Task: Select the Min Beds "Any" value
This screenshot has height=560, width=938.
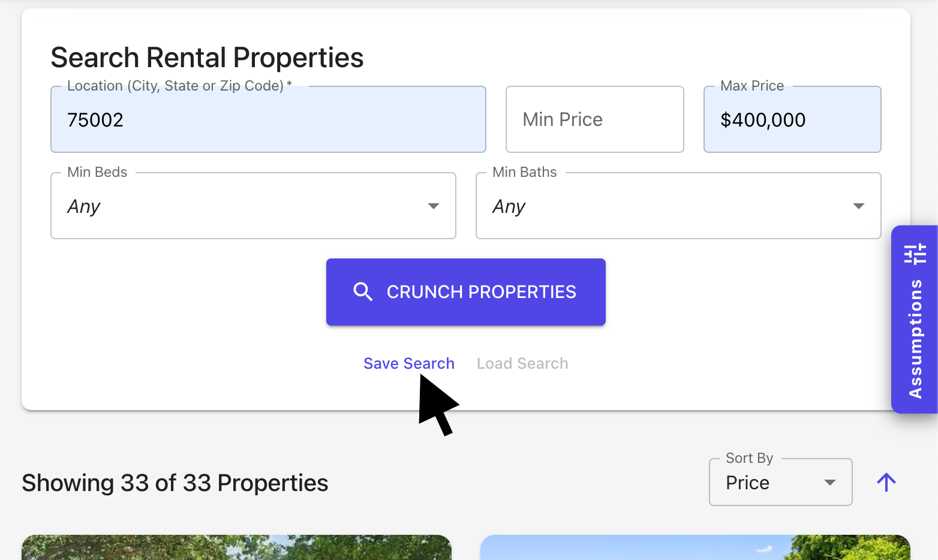Action: (x=84, y=206)
